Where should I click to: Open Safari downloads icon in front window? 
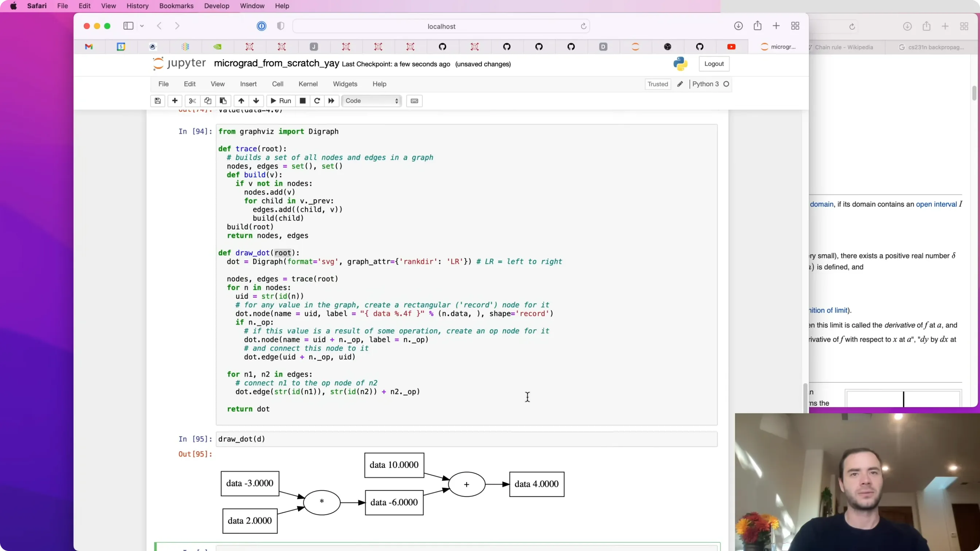(738, 26)
